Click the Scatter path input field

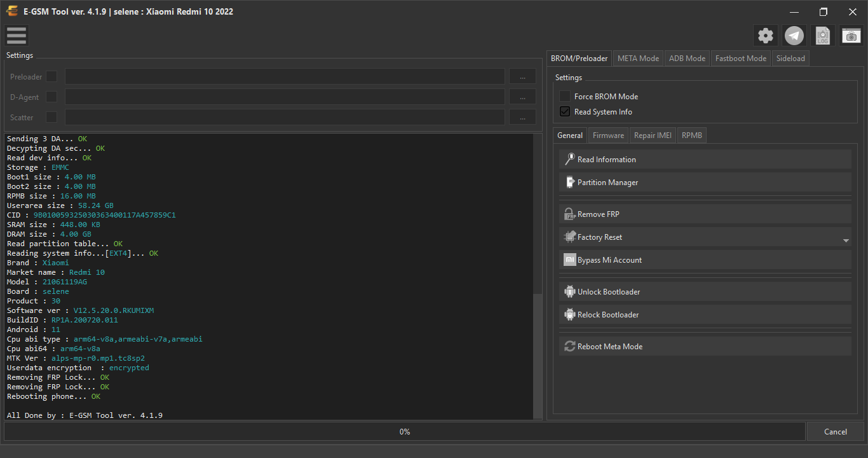285,117
